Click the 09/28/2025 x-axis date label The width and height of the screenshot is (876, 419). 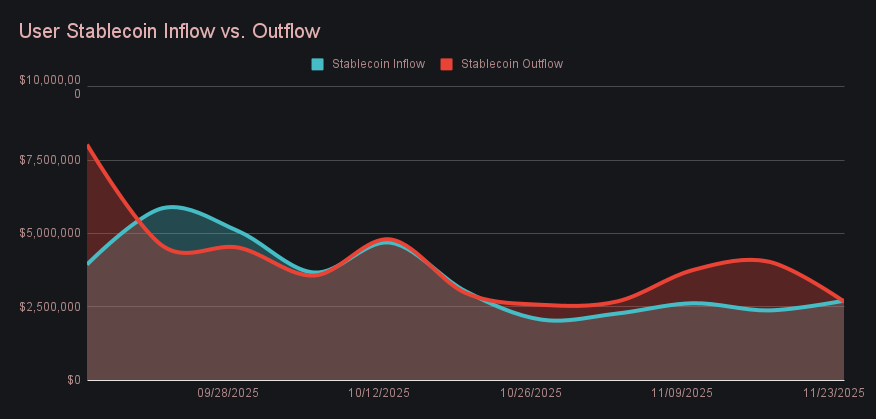pyautogui.click(x=228, y=393)
